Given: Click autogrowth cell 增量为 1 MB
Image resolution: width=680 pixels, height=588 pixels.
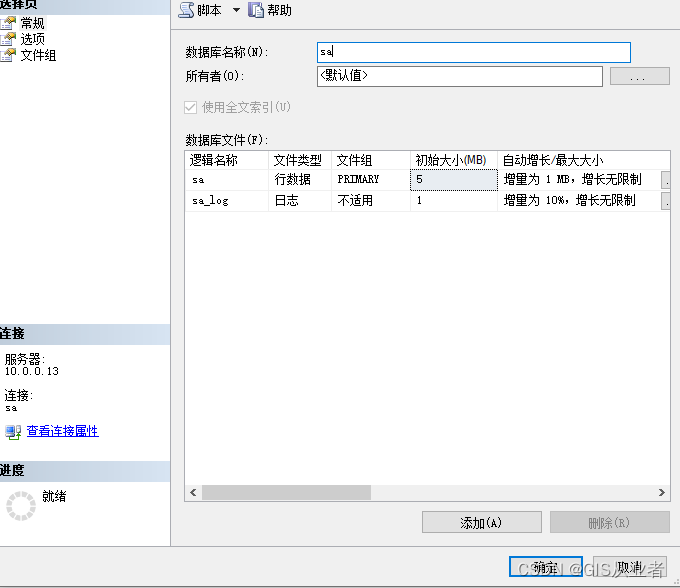Looking at the screenshot, I should tap(579, 180).
